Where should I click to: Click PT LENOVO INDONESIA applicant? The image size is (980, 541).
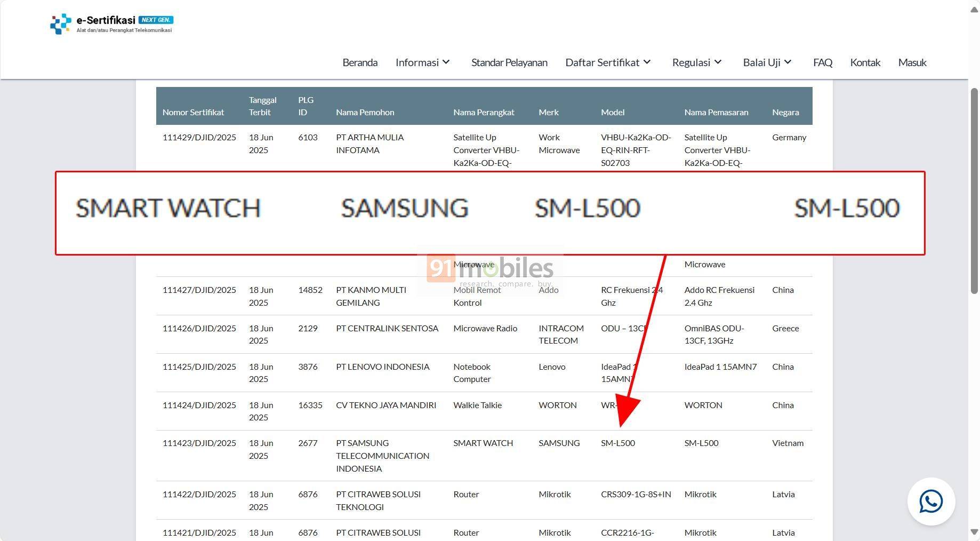382,367
